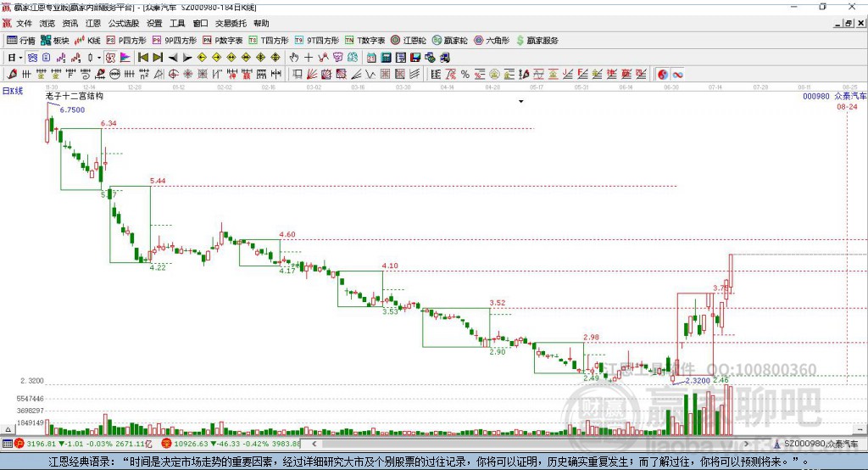Open the 日 period dropdown
Viewport: 868px width, 470px height.
click(15, 58)
